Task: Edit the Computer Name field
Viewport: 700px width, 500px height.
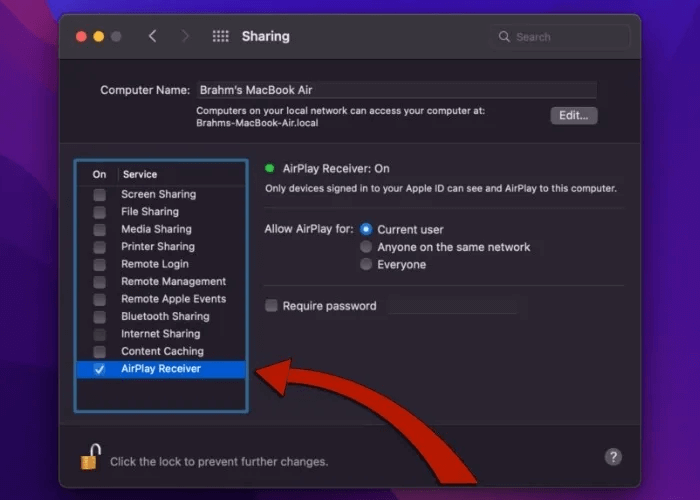Action: 396,90
